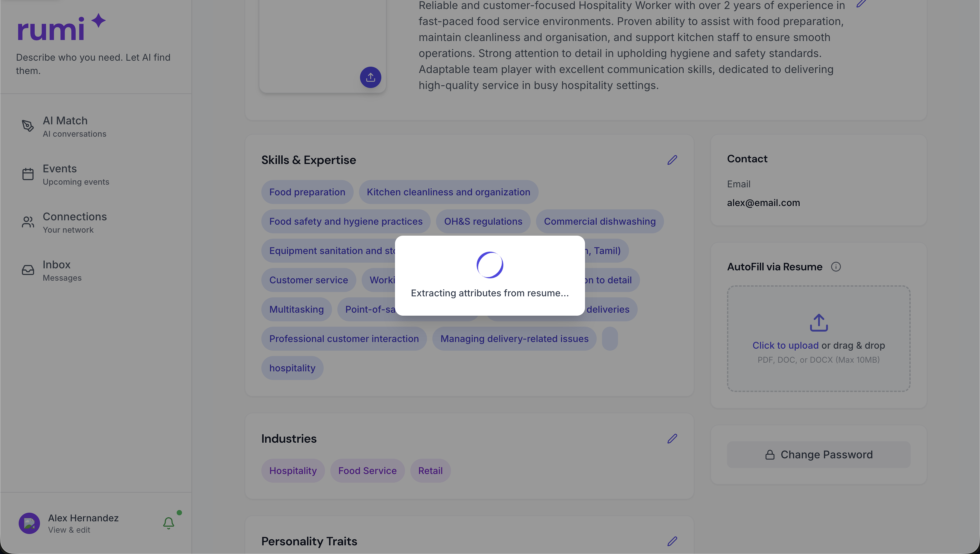This screenshot has height=554, width=980.
Task: Open the Inbox messages icon
Action: coord(28,270)
